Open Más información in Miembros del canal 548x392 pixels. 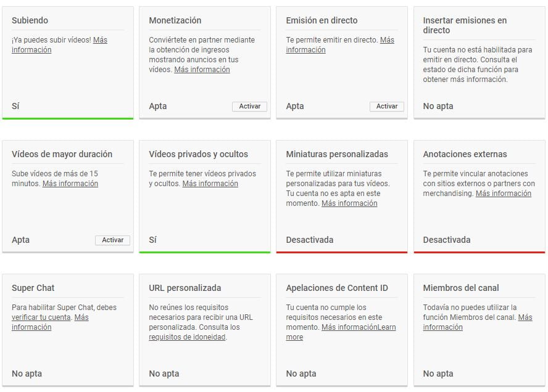click(525, 317)
